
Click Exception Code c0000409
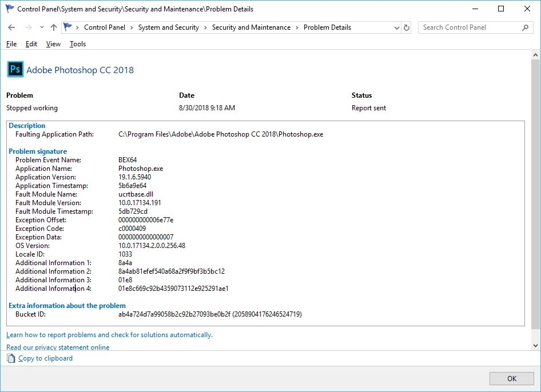(132, 228)
